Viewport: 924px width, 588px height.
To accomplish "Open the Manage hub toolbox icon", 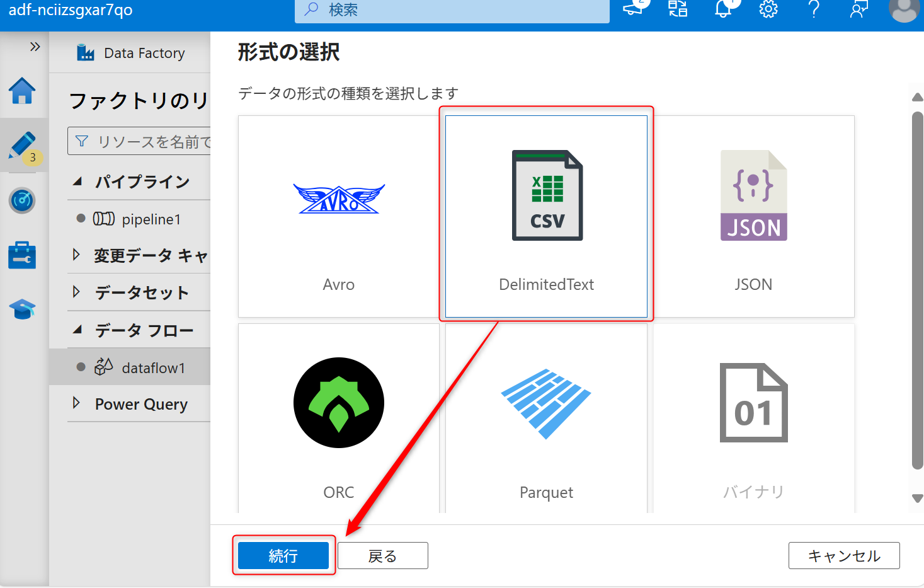I will (23, 255).
